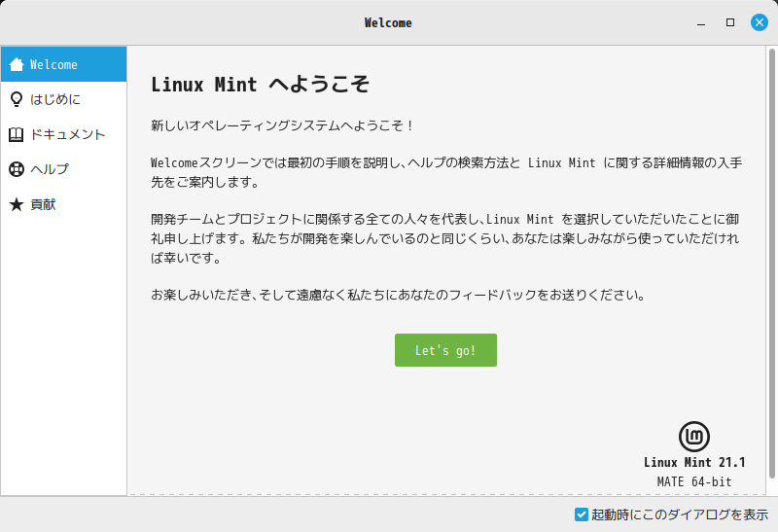
Task: Minimize the Welcome window
Action: pos(701,22)
